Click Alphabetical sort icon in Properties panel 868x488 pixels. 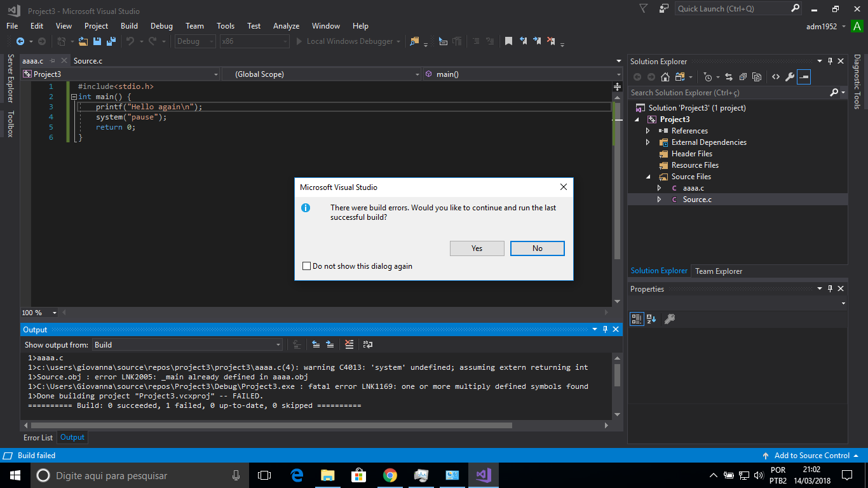(651, 319)
